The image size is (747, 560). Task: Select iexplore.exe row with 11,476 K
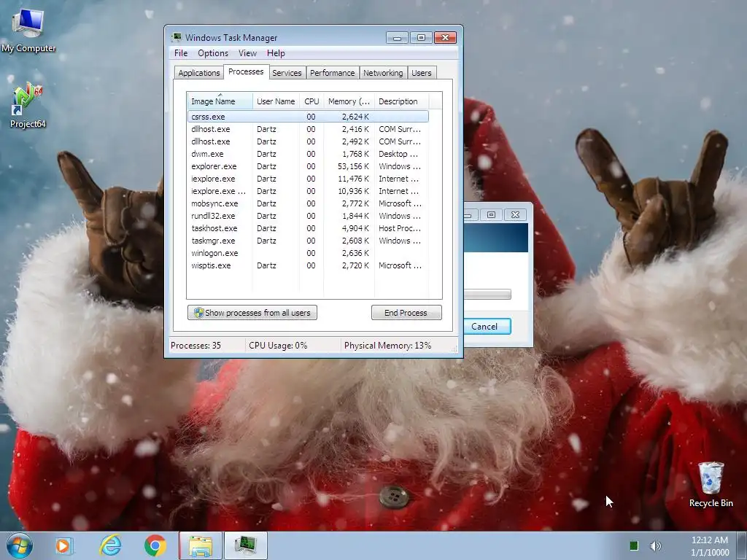click(x=308, y=179)
